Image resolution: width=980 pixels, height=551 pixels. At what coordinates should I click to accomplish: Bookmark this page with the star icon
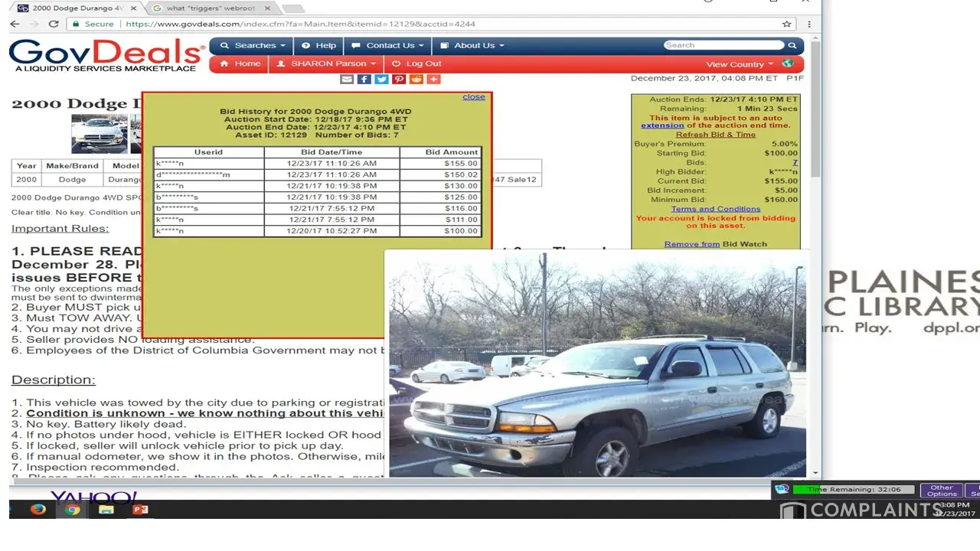(786, 24)
